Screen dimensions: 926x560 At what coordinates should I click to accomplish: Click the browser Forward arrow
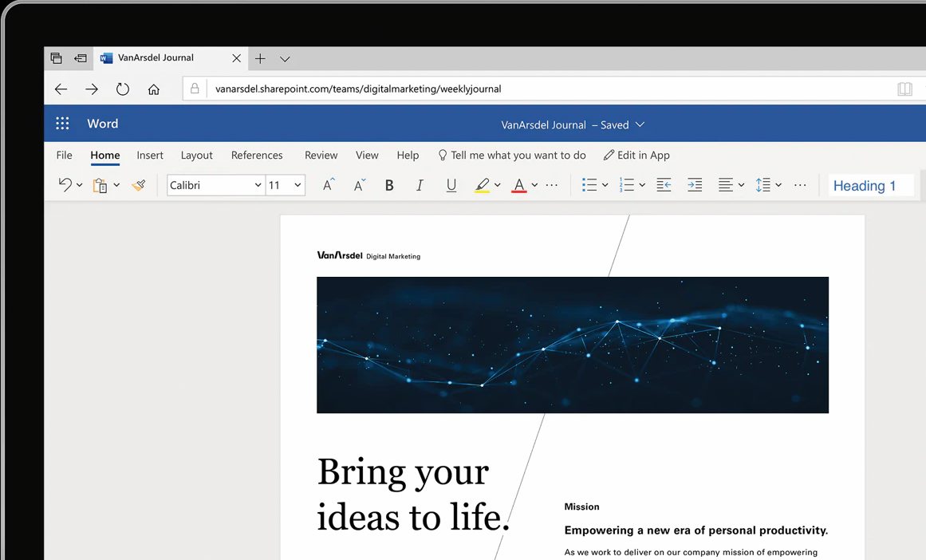point(92,89)
